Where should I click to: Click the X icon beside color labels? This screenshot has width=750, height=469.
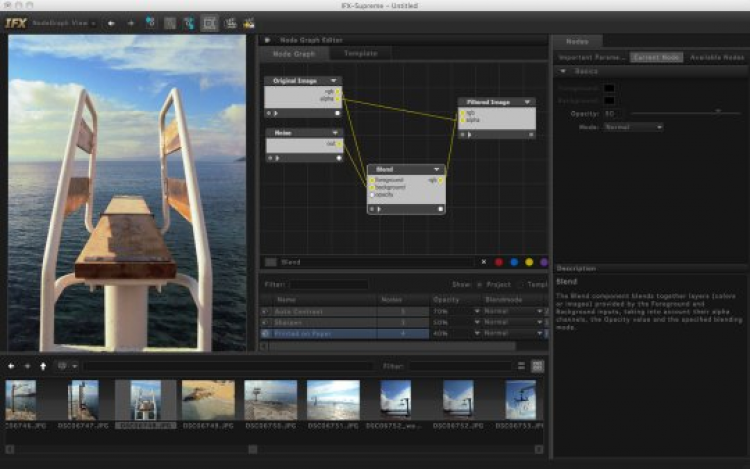pos(484,262)
